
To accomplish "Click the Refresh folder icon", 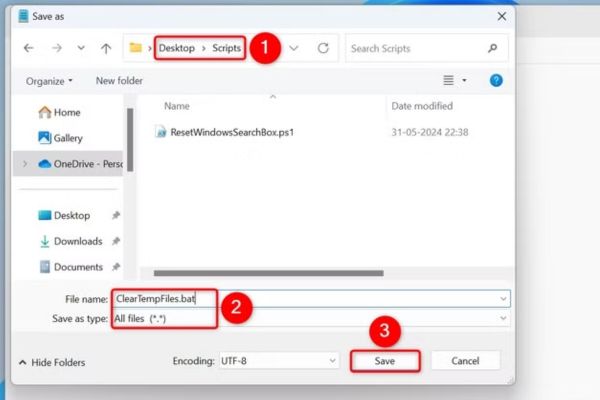I will click(x=323, y=48).
